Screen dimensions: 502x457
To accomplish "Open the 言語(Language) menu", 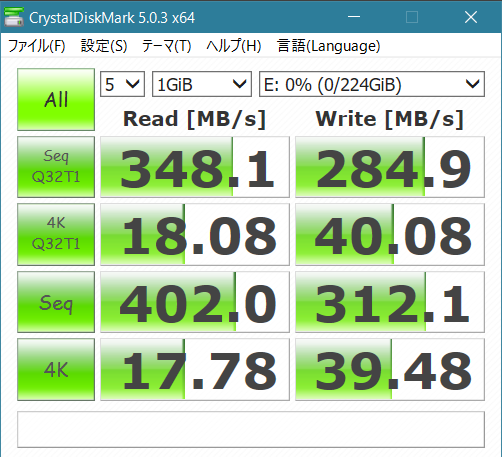I will (x=329, y=46).
